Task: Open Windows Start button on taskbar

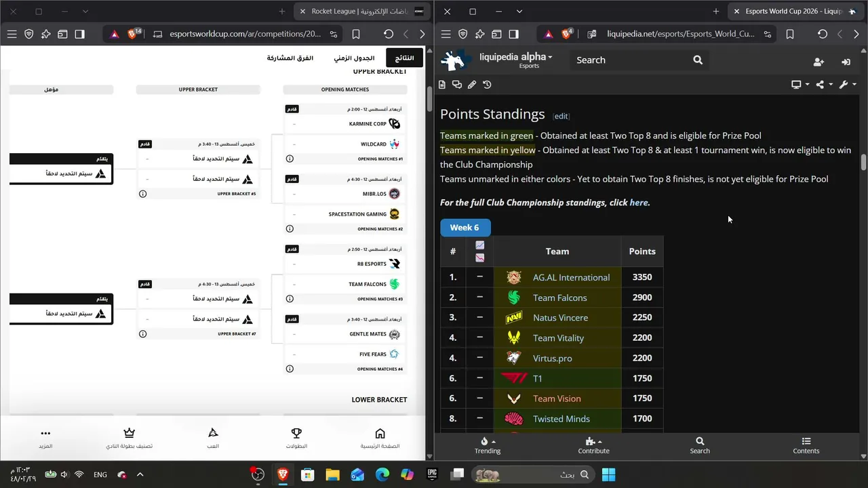Action: point(608,475)
